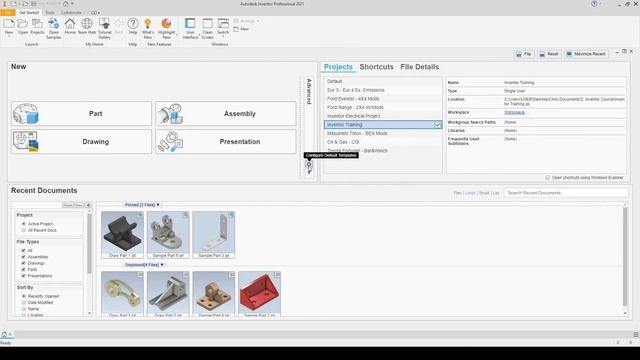Viewport: 640px width, 360px height.
Task: Select the Oil & Gas project row
Action: pyautogui.click(x=383, y=142)
